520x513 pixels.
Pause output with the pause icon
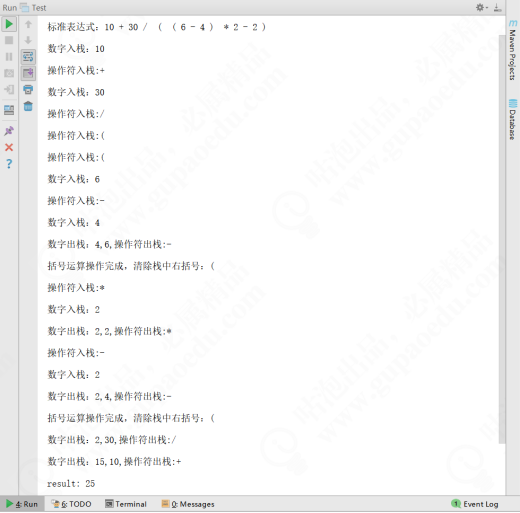(x=9, y=57)
